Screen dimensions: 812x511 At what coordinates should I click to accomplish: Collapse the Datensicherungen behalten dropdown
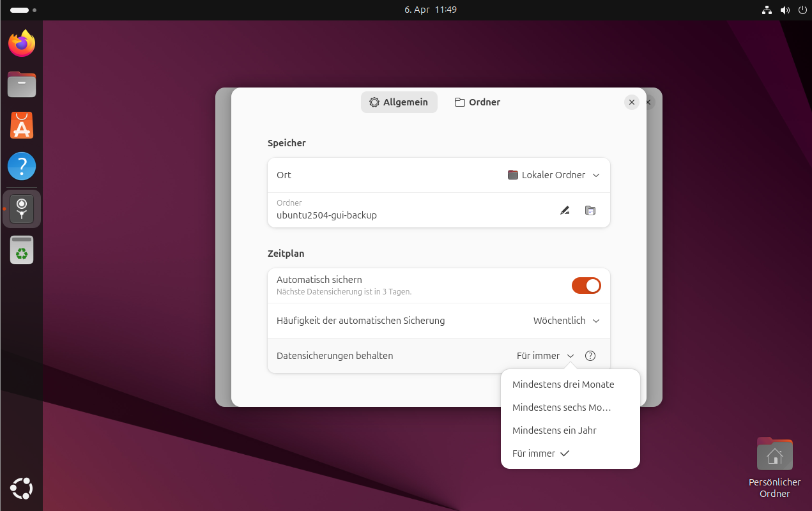click(545, 356)
